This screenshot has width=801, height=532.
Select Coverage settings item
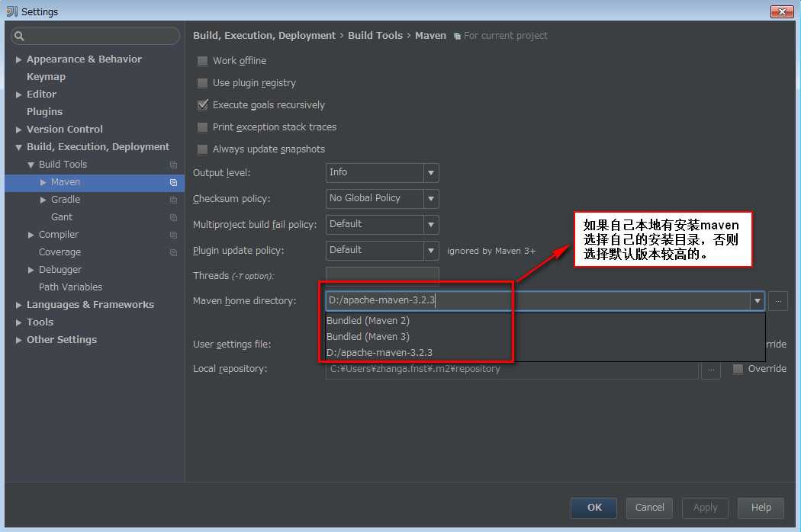tap(60, 252)
